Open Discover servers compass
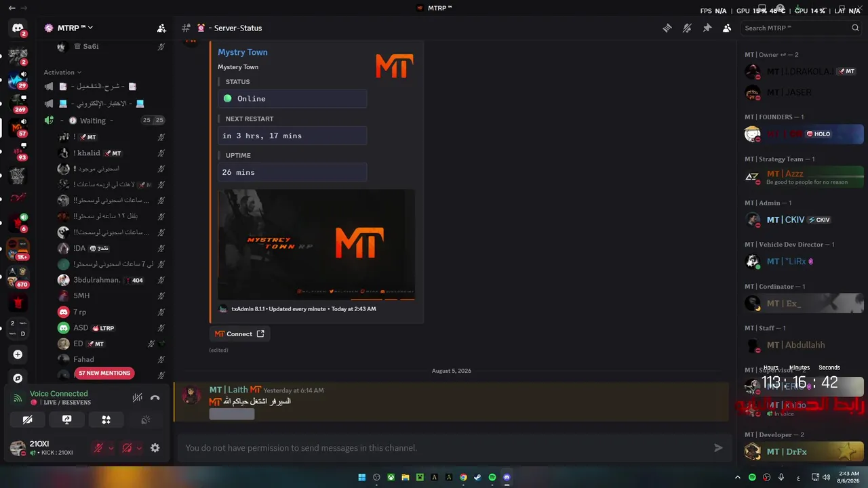This screenshot has height=488, width=868. click(18, 378)
